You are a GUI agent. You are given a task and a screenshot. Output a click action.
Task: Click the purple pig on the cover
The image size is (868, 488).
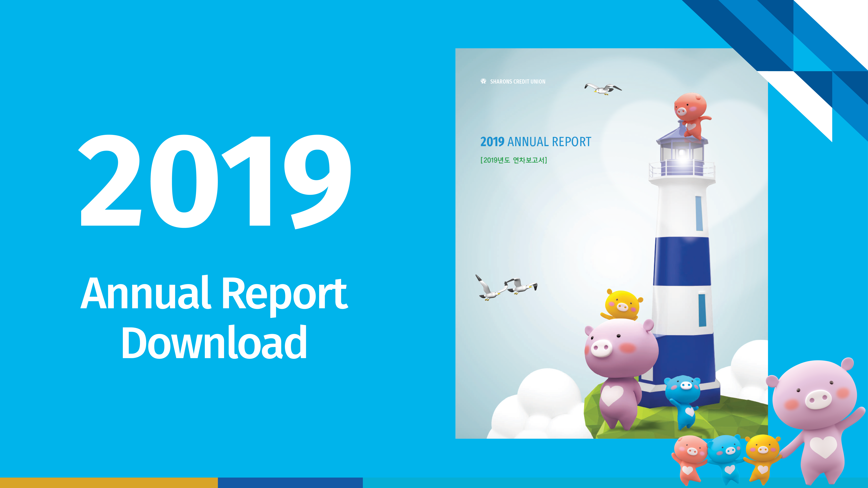pos(620,370)
